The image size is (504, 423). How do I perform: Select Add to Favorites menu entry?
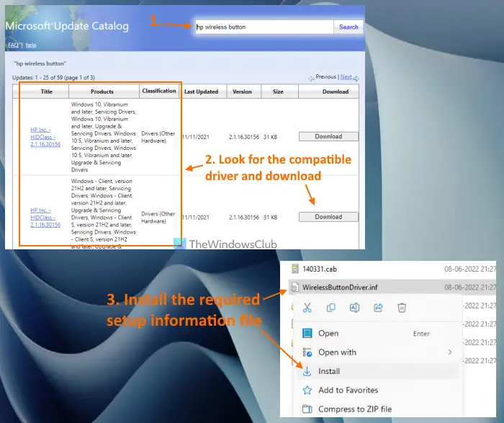[x=377, y=390]
